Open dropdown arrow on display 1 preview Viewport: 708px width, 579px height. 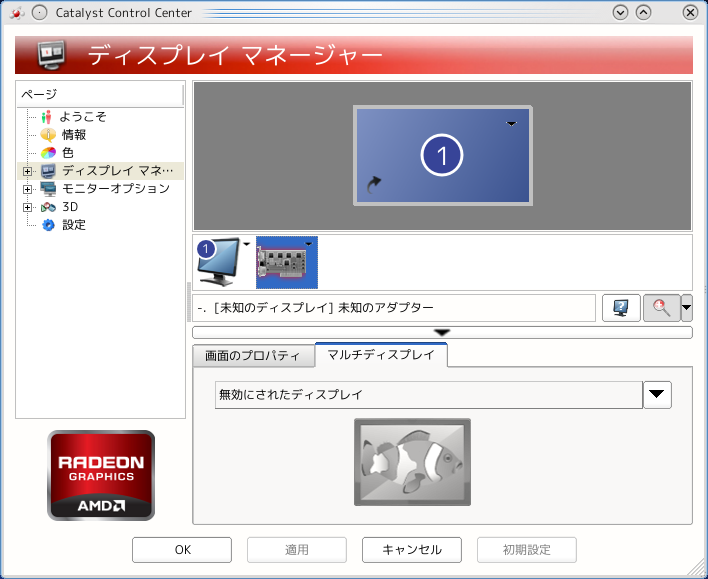pyautogui.click(x=511, y=124)
